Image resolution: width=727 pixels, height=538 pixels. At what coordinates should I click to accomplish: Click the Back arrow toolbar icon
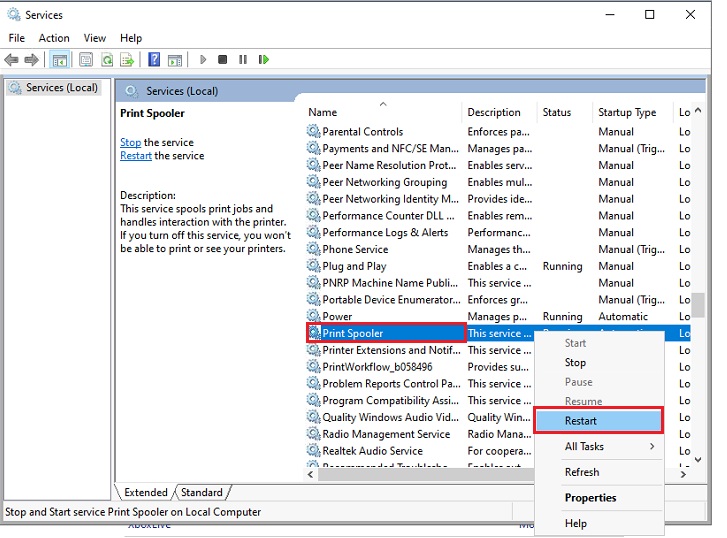11,60
